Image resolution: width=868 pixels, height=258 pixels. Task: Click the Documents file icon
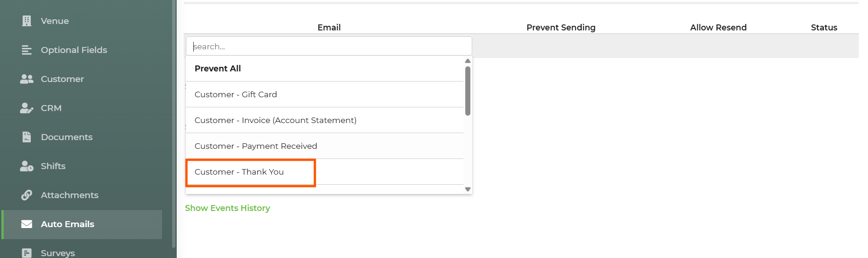(27, 137)
